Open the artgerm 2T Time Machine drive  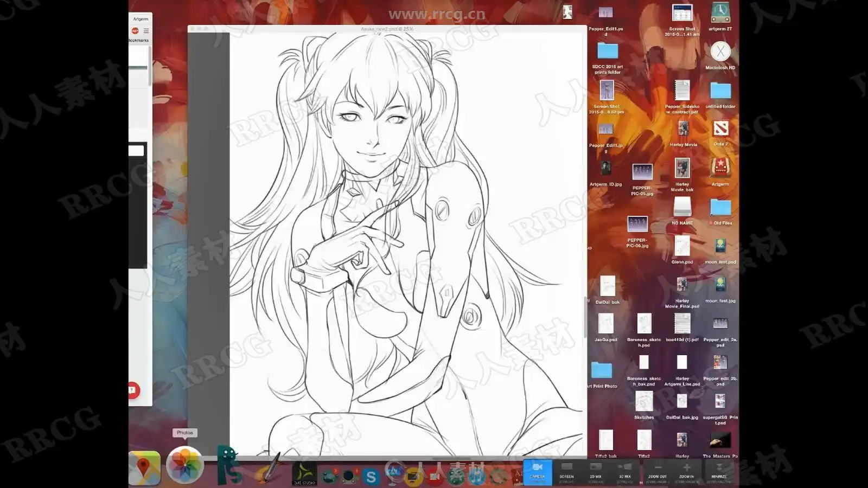(720, 12)
